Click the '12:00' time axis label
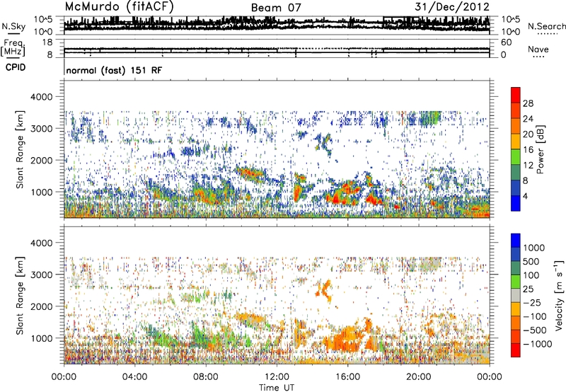Viewport: 566px width, 392px height. 277,377
